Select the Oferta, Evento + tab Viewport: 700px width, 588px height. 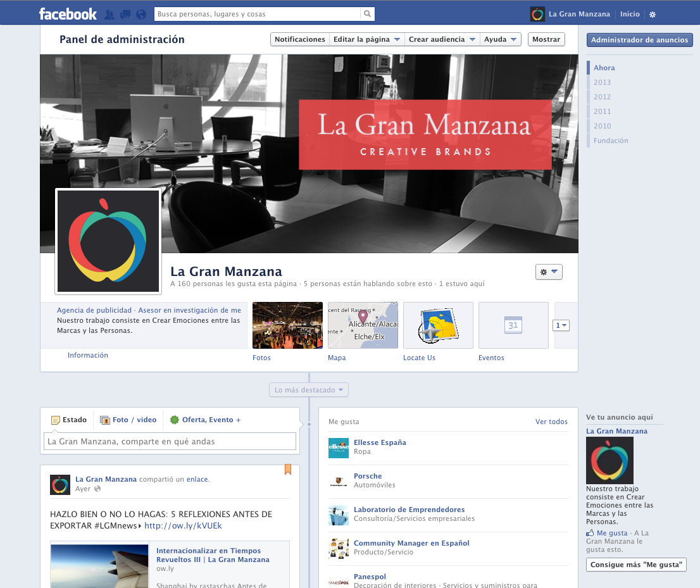click(x=205, y=420)
